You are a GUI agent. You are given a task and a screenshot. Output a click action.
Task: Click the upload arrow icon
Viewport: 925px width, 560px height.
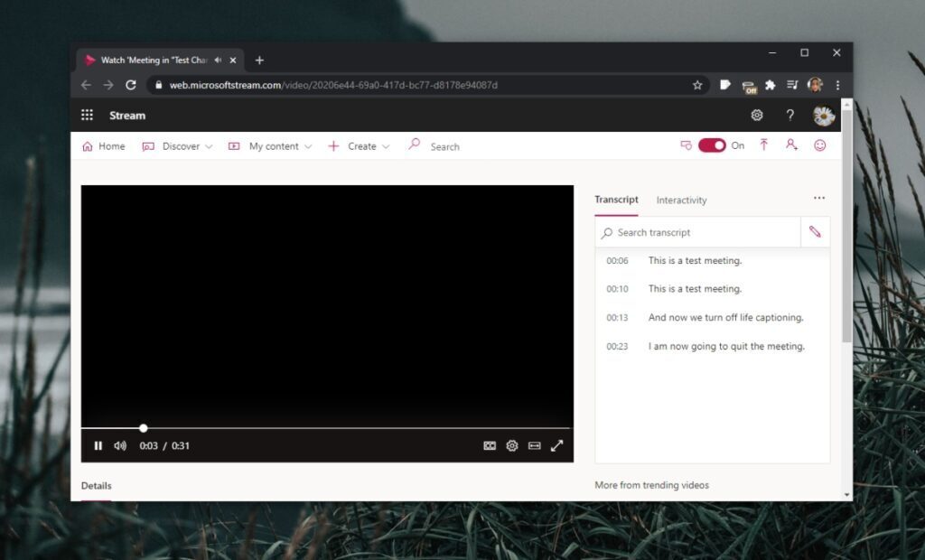click(x=763, y=145)
